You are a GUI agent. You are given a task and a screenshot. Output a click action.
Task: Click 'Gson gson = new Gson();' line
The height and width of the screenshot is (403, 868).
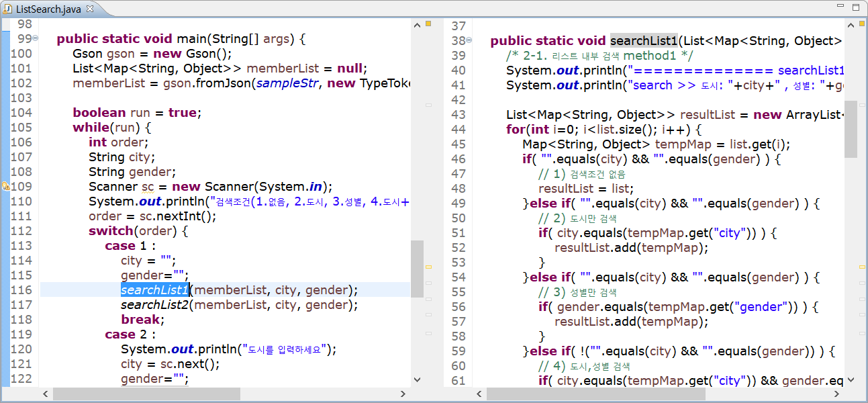coord(152,53)
